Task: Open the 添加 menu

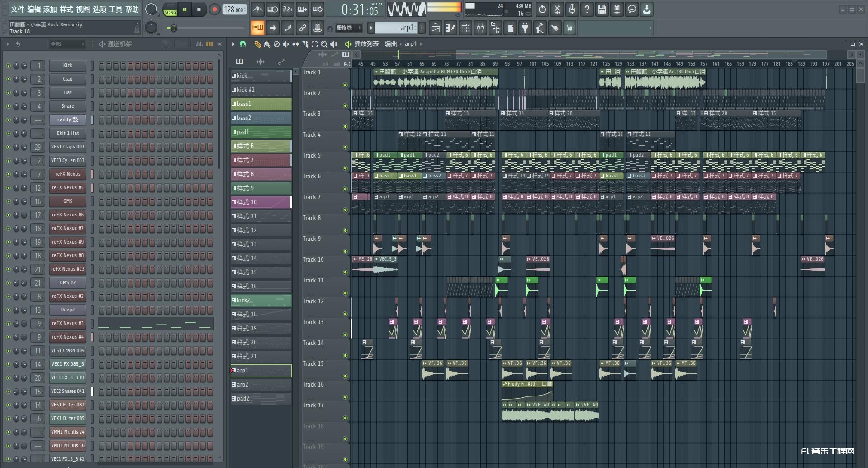Action: pos(50,9)
